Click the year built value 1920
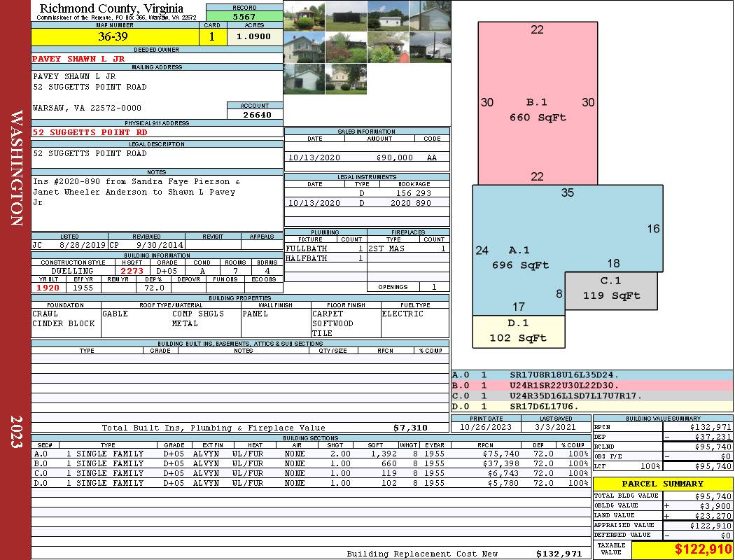The height and width of the screenshot is (560, 735). [48, 288]
